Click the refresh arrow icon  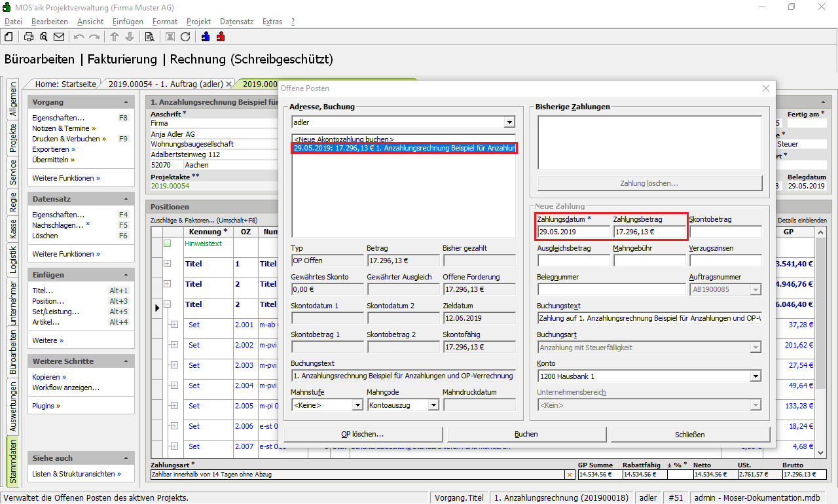pyautogui.click(x=185, y=37)
